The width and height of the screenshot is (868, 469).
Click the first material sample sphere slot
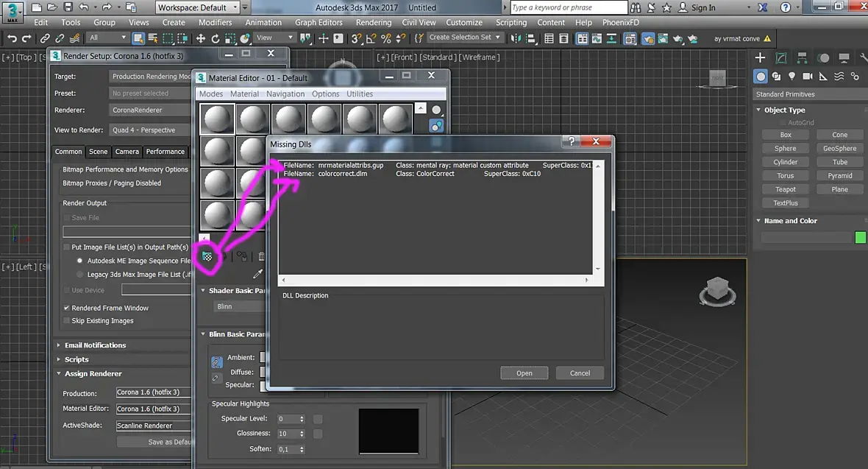click(217, 119)
